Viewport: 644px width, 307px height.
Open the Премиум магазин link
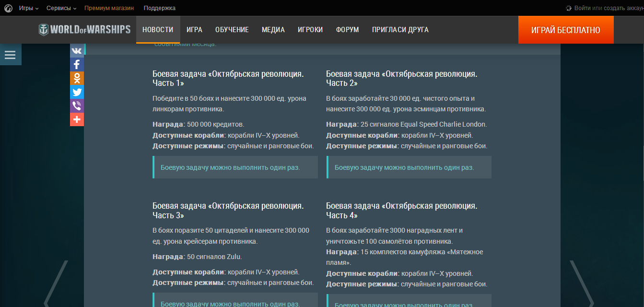point(109,8)
